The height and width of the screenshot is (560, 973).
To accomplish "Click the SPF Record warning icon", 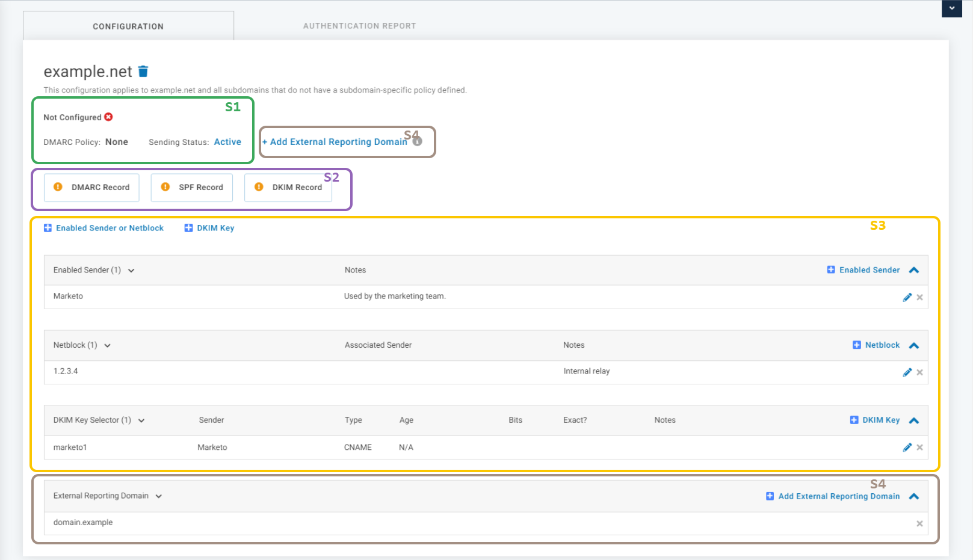I will point(165,187).
